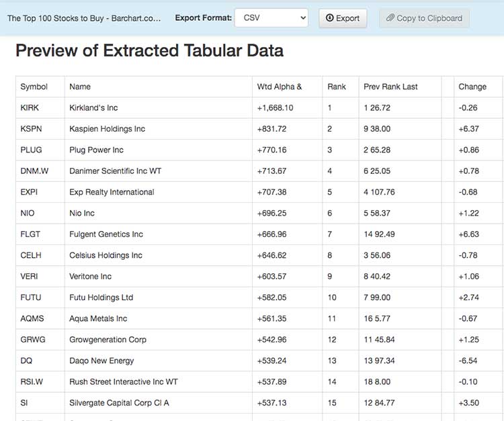504x421 pixels.
Task: Click the change value +2.74
Action: [x=468, y=297]
